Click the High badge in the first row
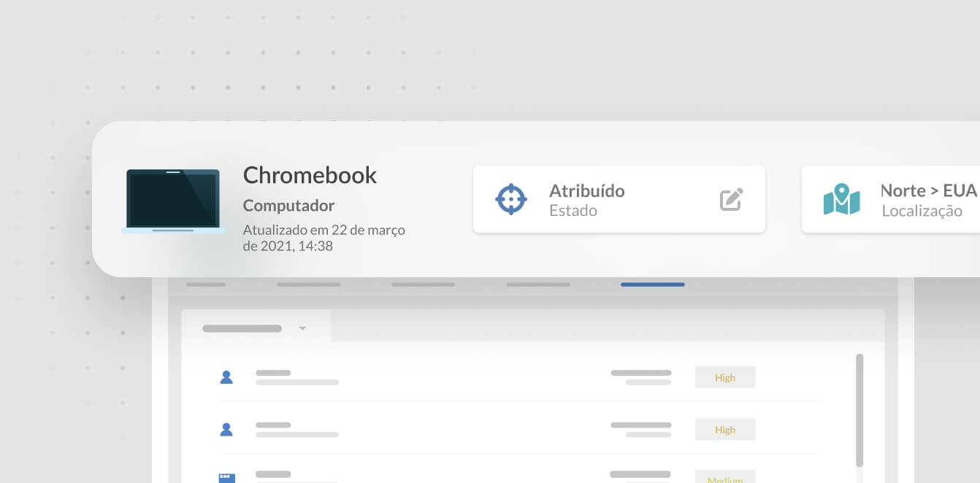 coord(724,377)
